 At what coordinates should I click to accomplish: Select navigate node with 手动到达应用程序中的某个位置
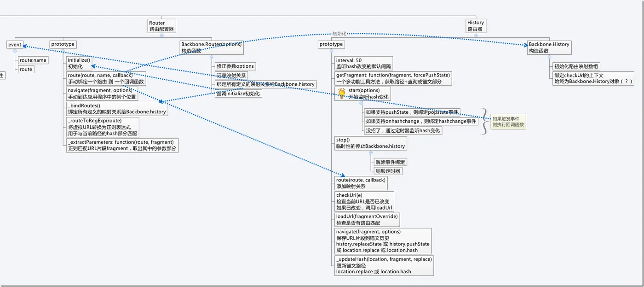pos(102,94)
